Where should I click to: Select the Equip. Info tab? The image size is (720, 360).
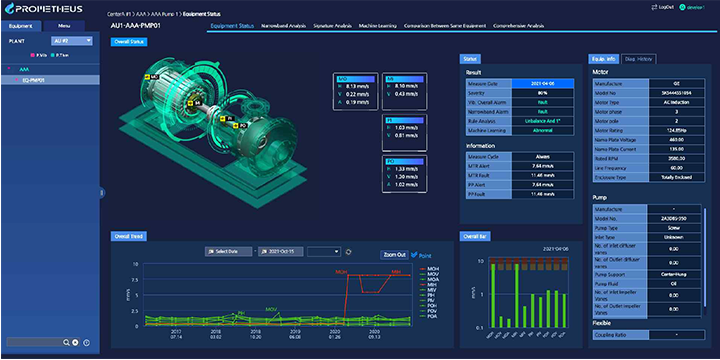(603, 59)
